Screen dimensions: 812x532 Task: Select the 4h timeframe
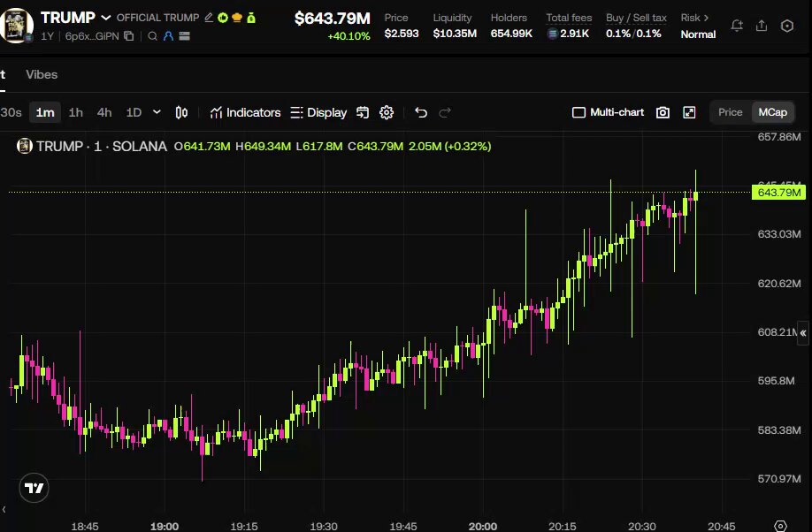coord(104,112)
